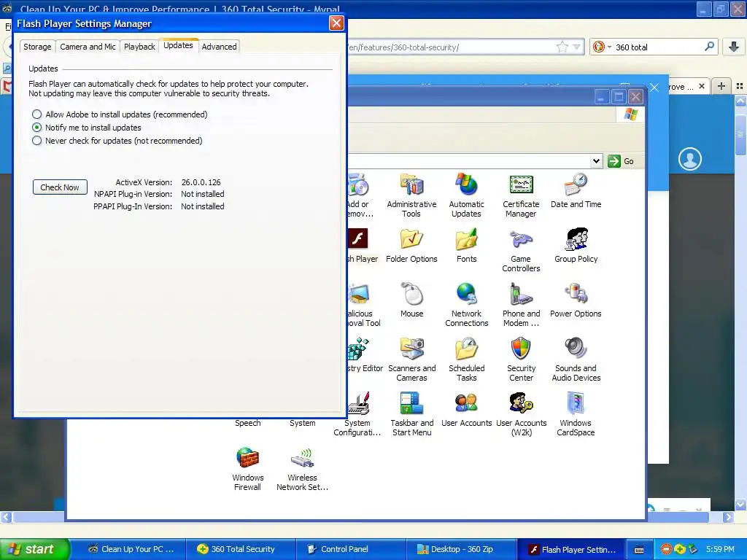
Task: Click scroll right arrow on horizontal scrollbar
Action: [728, 517]
